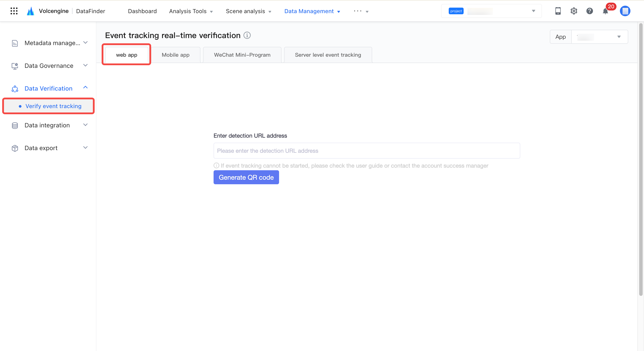Click the Data integration database icon
This screenshot has width=644, height=351.
[x=15, y=125]
